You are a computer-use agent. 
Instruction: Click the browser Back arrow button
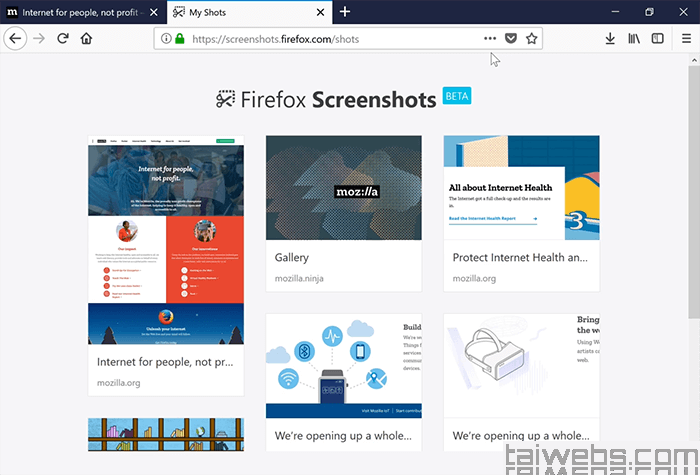15,39
